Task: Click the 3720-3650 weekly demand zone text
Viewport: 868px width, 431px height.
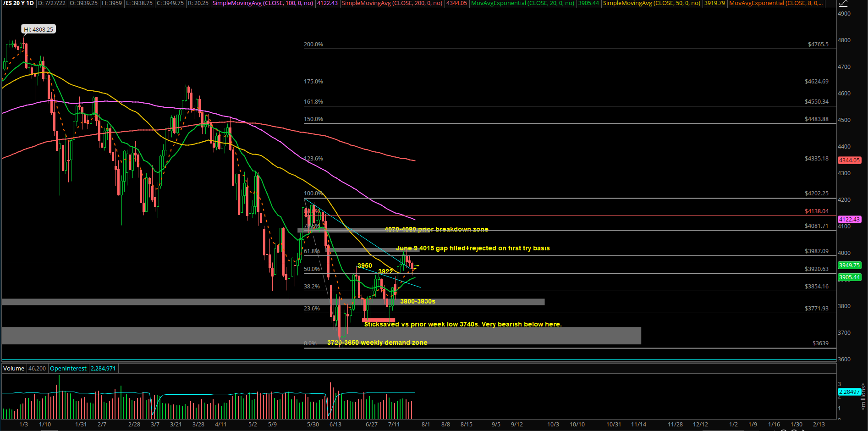Action: [x=377, y=343]
